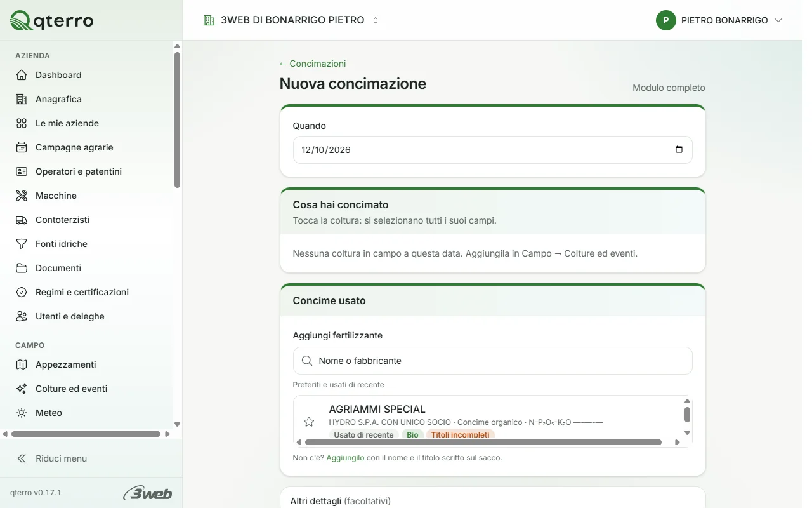The width and height of the screenshot is (812, 508).
Task: Open Dashboard in the sidebar
Action: pyautogui.click(x=86, y=75)
